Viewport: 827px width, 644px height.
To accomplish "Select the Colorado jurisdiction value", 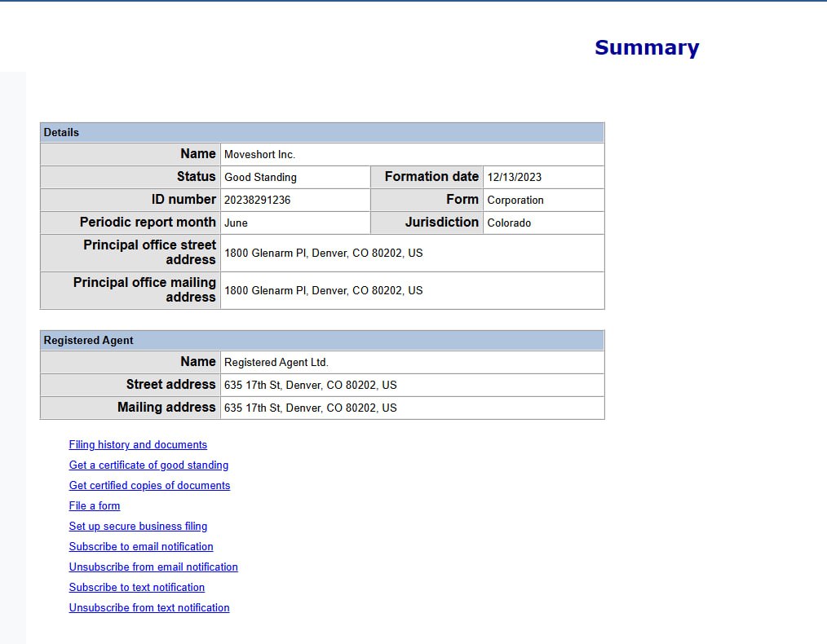I will coord(509,223).
